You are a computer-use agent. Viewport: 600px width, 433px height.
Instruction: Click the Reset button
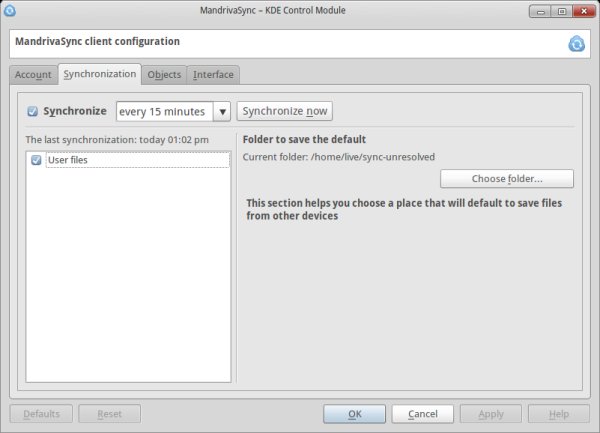[109, 414]
